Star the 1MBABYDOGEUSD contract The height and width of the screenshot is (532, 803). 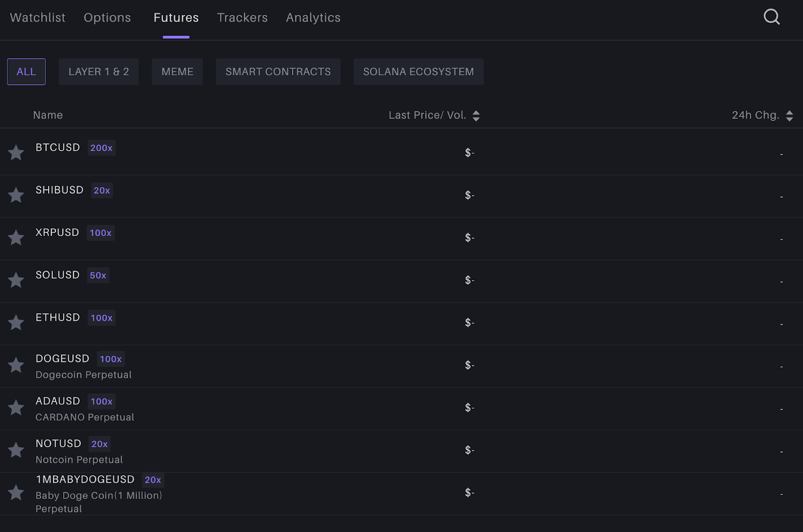coord(16,492)
